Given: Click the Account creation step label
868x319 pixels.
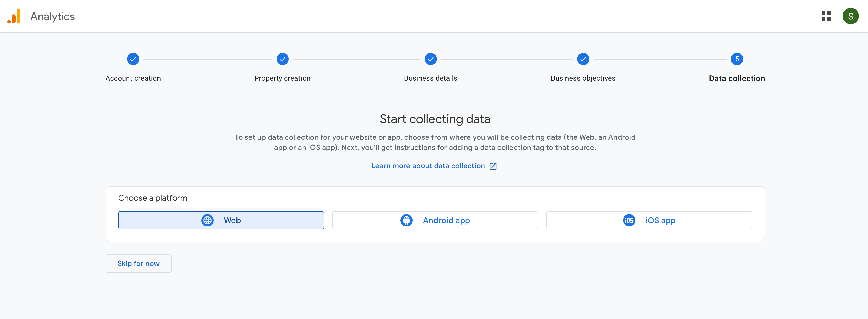Looking at the screenshot, I should coord(133,78).
